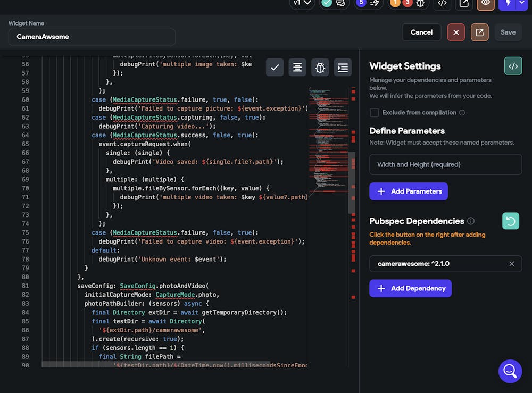Toggle the eye preview button in top bar
Screen dimensions: 532x393
485,3
